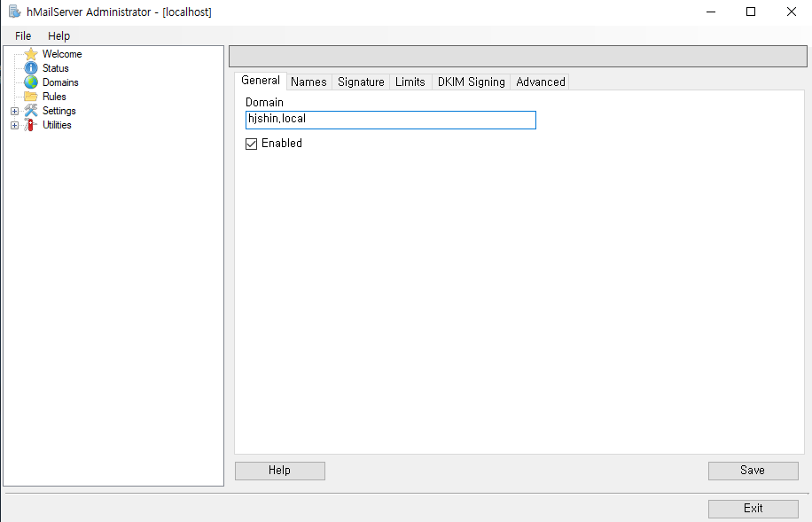
Task: Select Status label in the tree
Action: 56,68
